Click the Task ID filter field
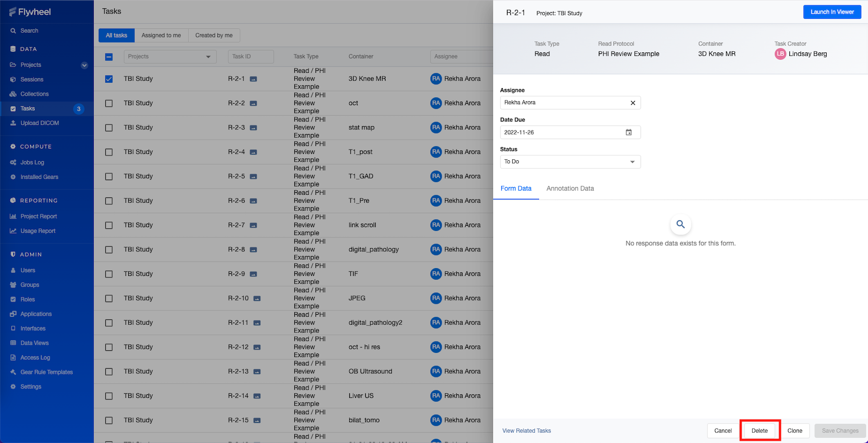 [x=251, y=57]
